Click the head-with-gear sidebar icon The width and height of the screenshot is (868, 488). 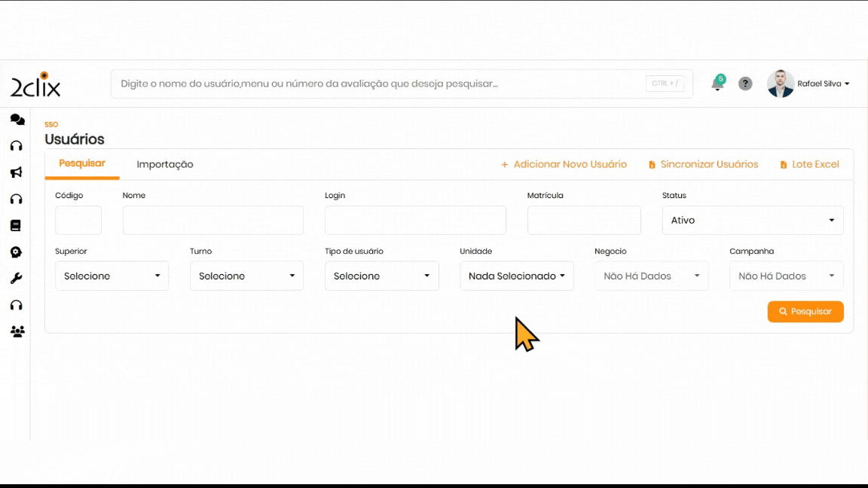[x=16, y=252]
